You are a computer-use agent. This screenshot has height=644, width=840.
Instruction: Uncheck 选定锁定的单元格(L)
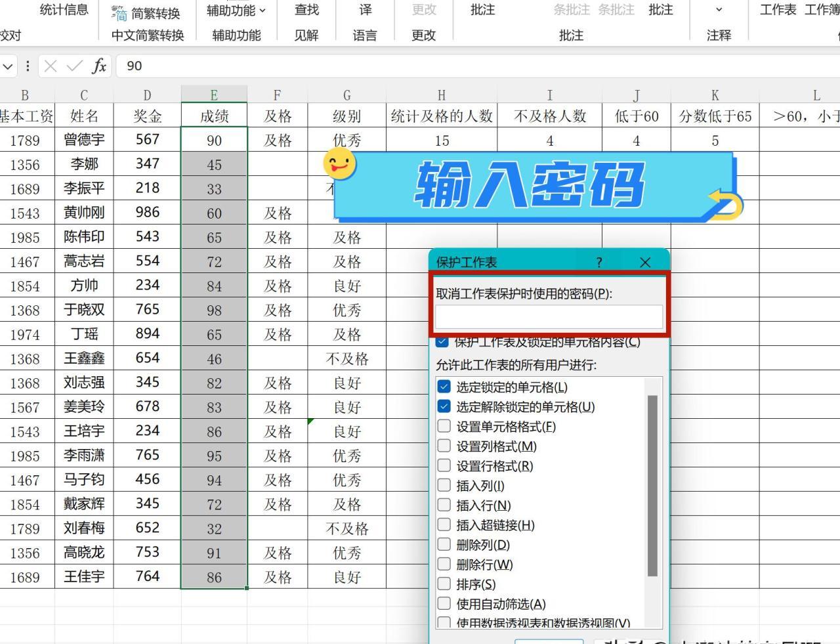point(444,387)
